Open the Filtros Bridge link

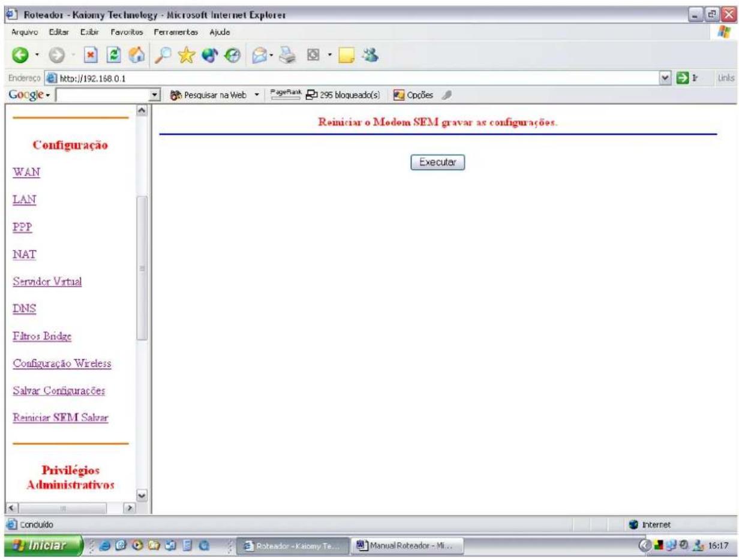[42, 336]
